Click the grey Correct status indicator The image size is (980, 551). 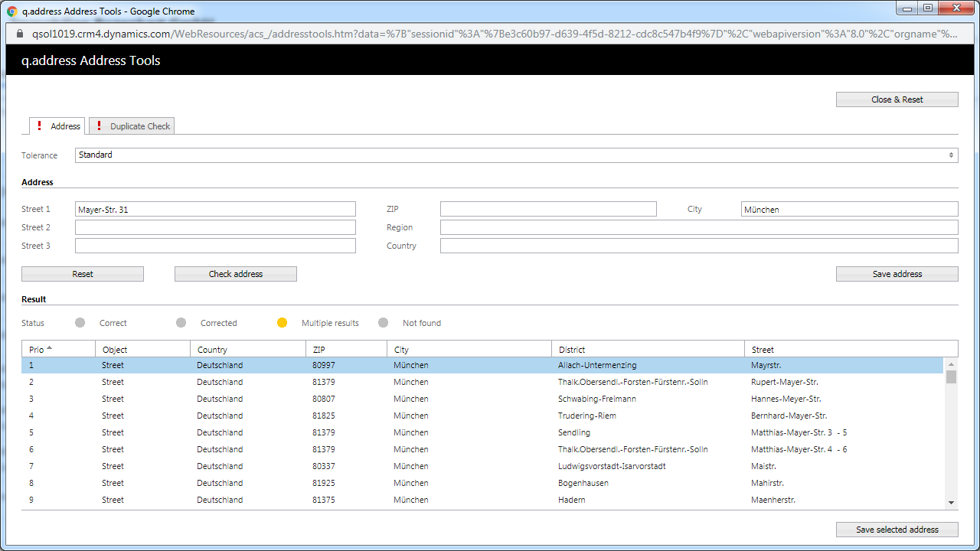coord(80,323)
